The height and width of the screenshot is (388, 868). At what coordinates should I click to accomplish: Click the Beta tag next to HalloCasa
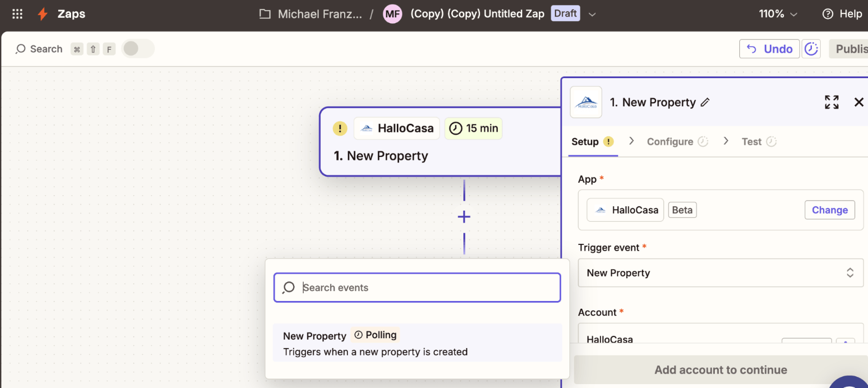(x=683, y=210)
